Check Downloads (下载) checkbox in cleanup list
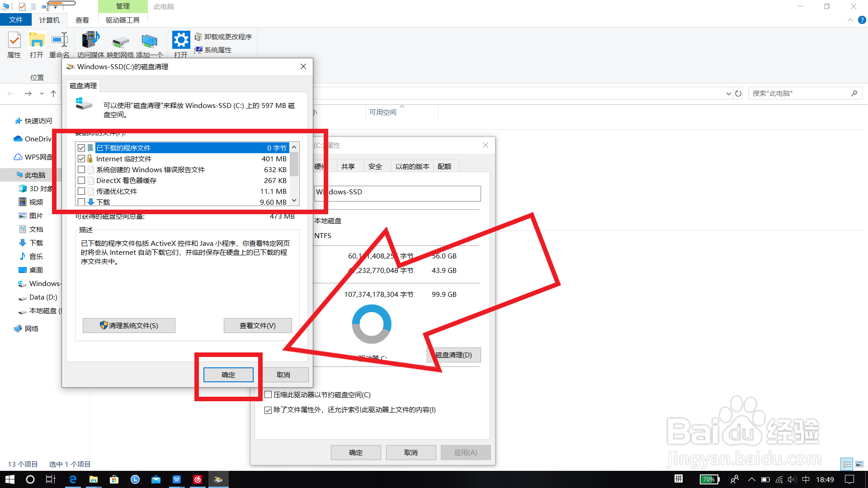Viewport: 868px width, 488px height. point(81,202)
